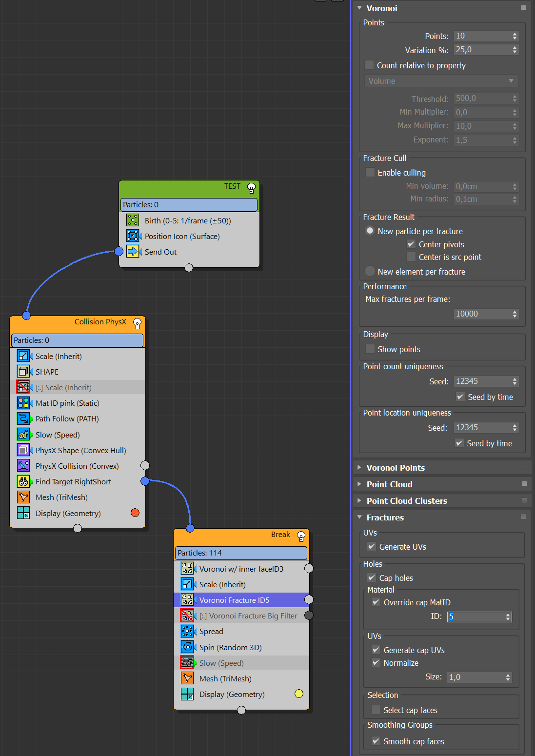Click the Spin (Random 3D) operator icon

[187, 647]
